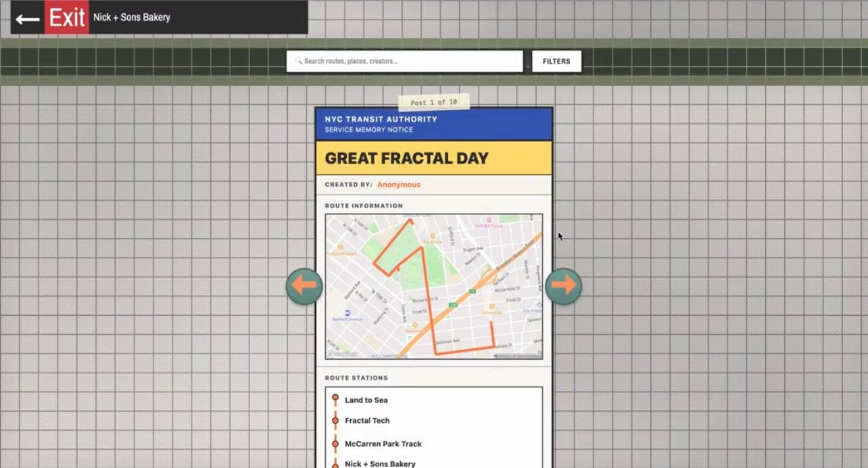This screenshot has width=868, height=468.
Task: Select the Land to Sea station name
Action: point(366,400)
